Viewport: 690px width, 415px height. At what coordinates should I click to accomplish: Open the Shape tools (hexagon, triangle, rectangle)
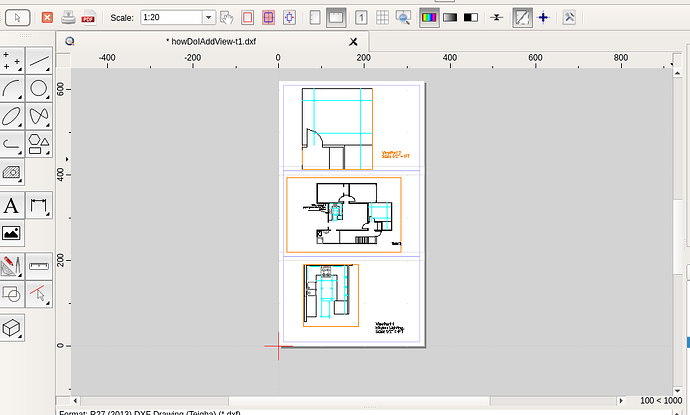point(39,144)
